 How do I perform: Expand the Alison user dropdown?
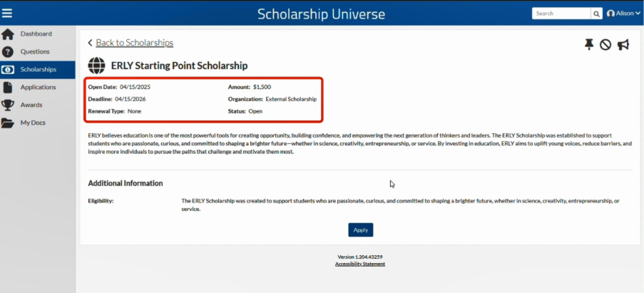[623, 14]
